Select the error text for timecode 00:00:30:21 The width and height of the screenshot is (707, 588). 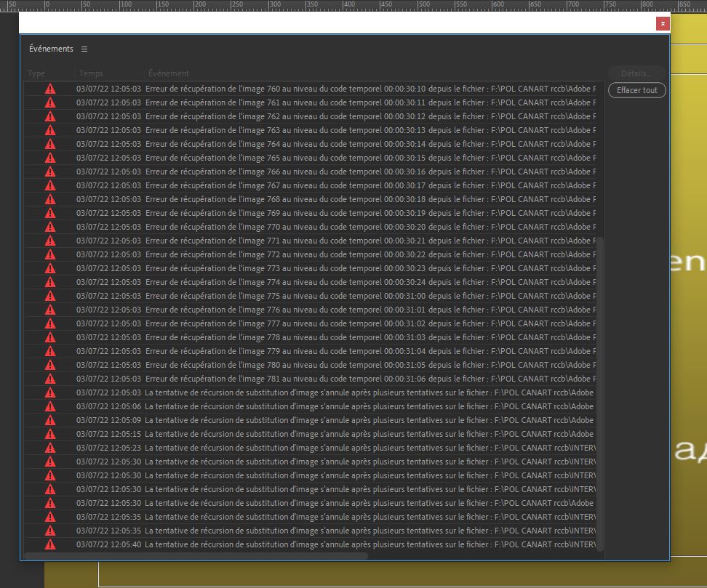(x=371, y=241)
